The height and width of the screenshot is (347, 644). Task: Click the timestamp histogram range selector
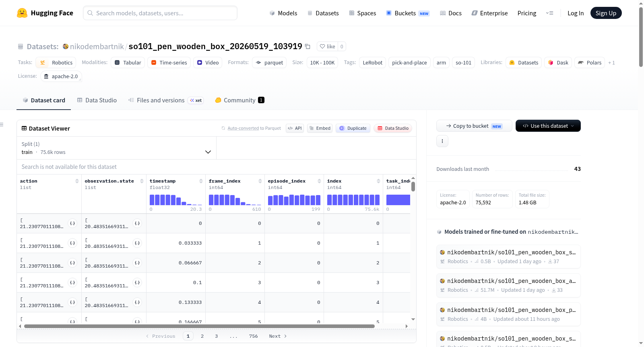[x=176, y=200]
